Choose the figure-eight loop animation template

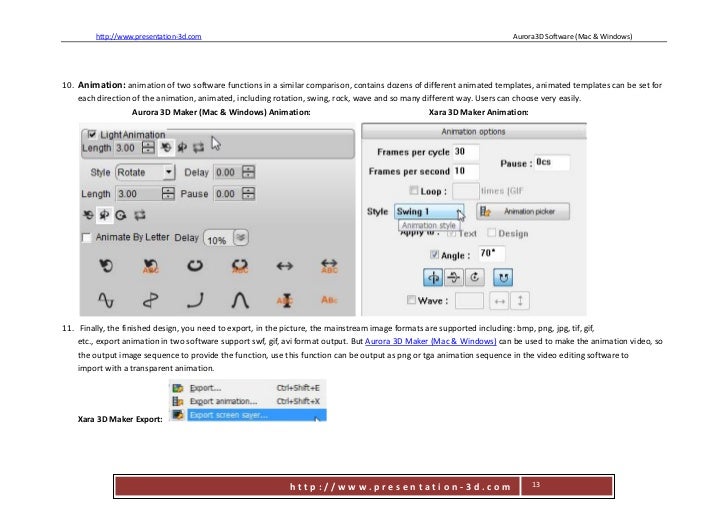point(150,300)
